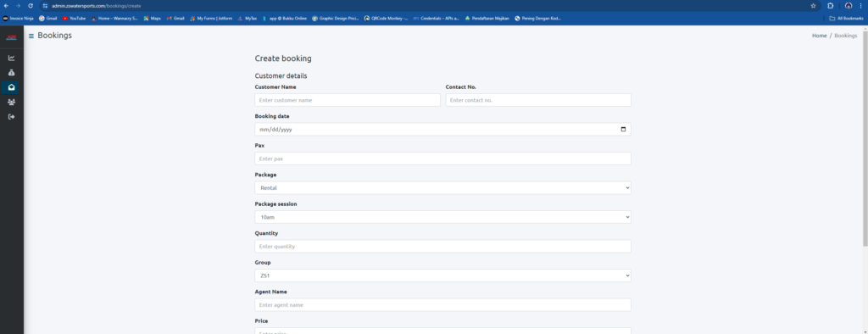This screenshot has height=334, width=868.
Task: Open the Home – Wannacry S... bookmark
Action: (x=114, y=19)
